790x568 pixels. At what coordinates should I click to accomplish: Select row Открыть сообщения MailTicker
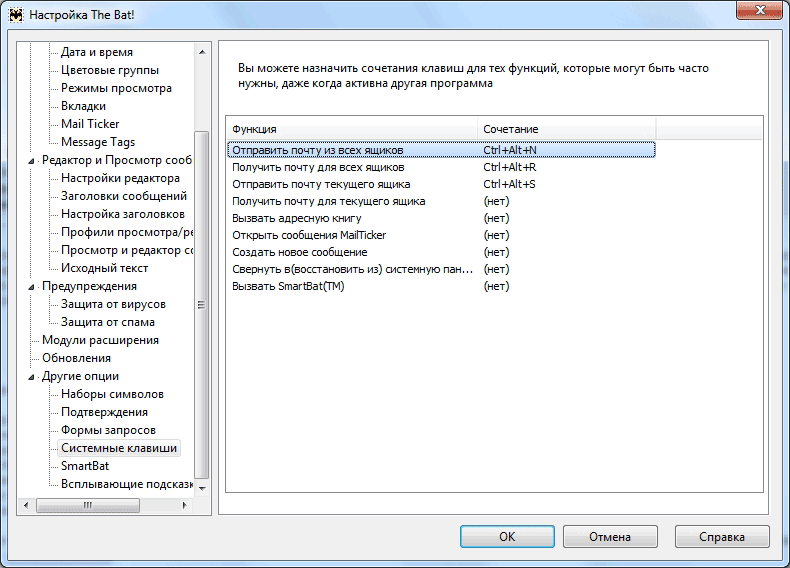pos(441,235)
